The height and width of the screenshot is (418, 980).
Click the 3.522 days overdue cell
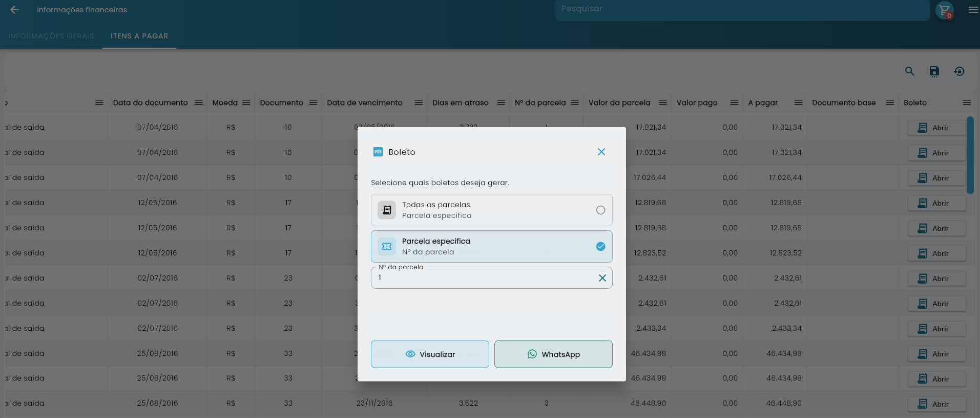[468, 403]
